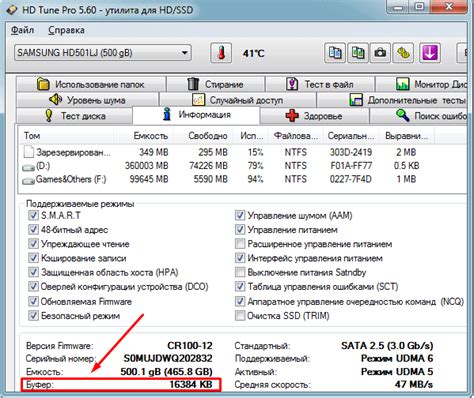
Task: Click the Режим UDMA 5 value
Action: [x=397, y=371]
